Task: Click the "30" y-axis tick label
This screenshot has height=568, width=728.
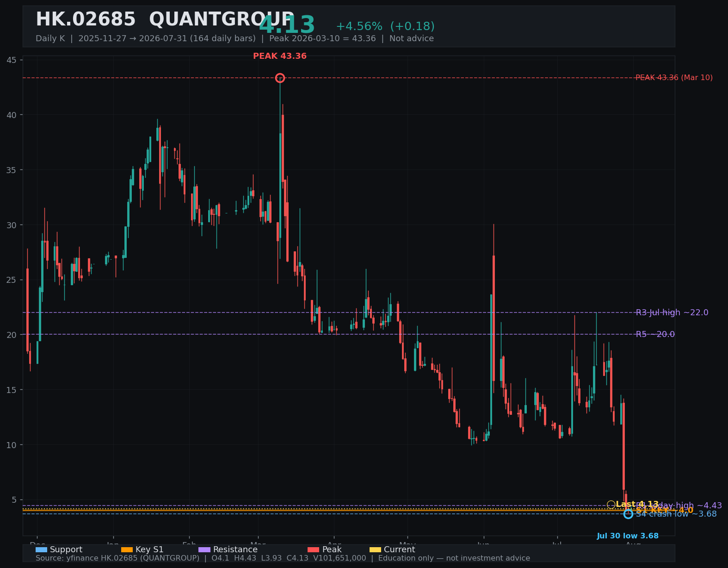Action: coord(12,225)
